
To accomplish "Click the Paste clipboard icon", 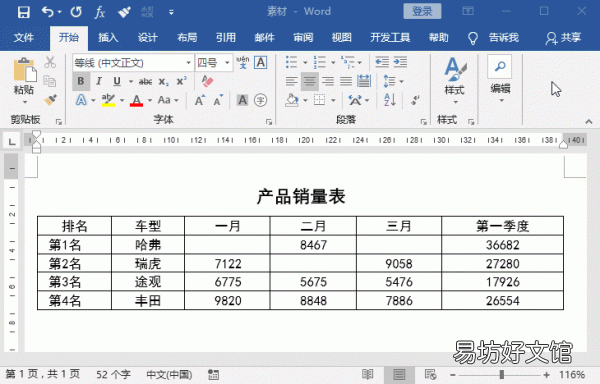I will (x=24, y=70).
